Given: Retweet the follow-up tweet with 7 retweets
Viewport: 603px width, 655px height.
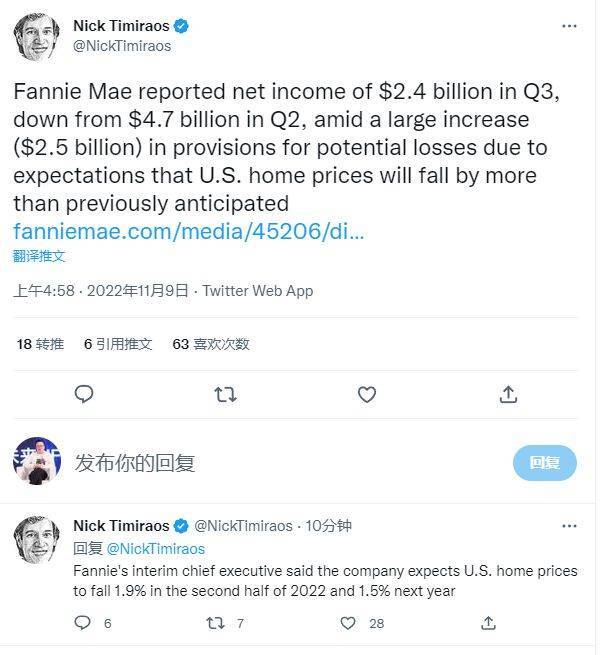Looking at the screenshot, I should pyautogui.click(x=215, y=623).
